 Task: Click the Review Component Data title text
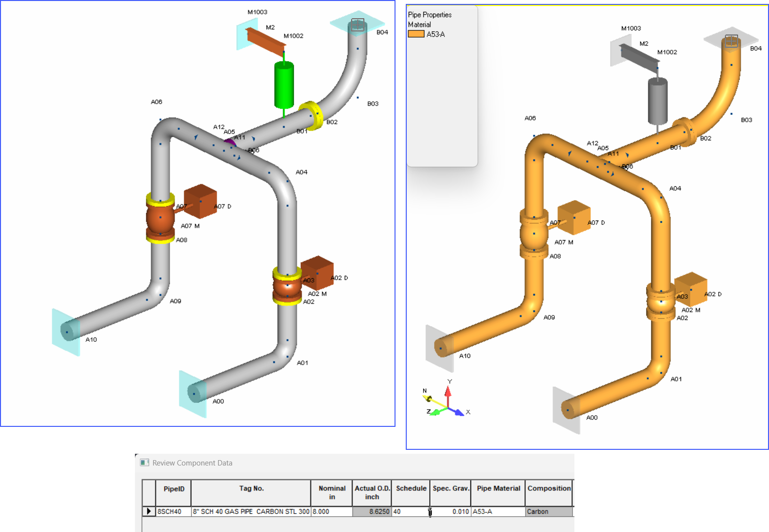[x=192, y=463]
